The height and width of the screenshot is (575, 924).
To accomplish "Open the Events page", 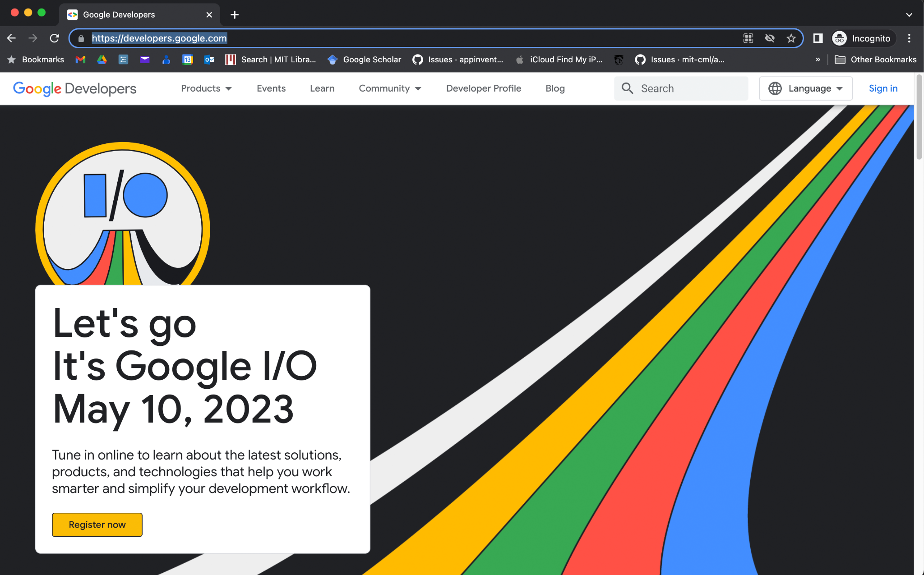I will click(271, 88).
